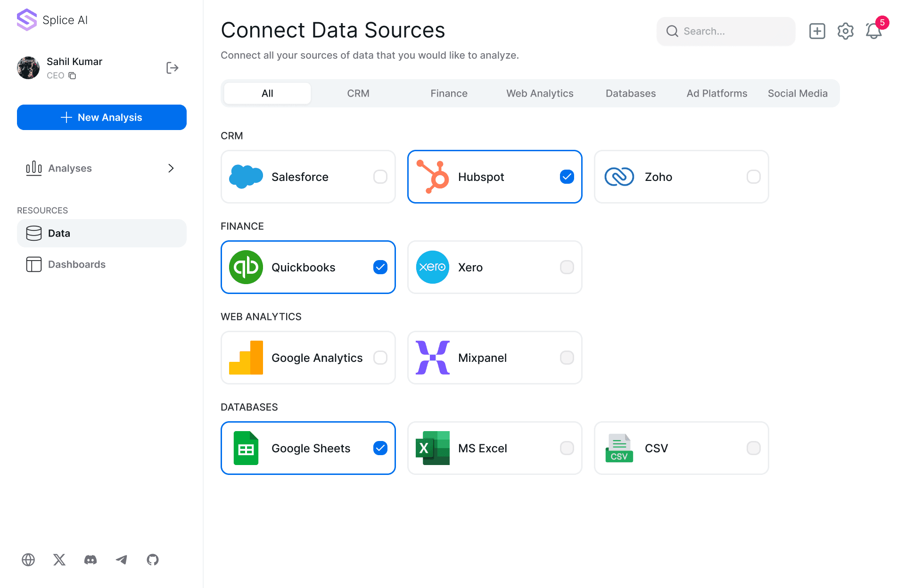This screenshot has height=588, width=905.
Task: Enable the Mixpanel checkbox
Action: point(567,358)
